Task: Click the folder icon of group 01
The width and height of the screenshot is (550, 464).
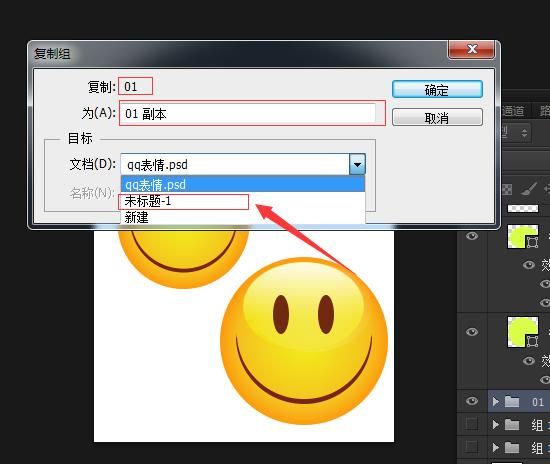Action: coord(512,402)
